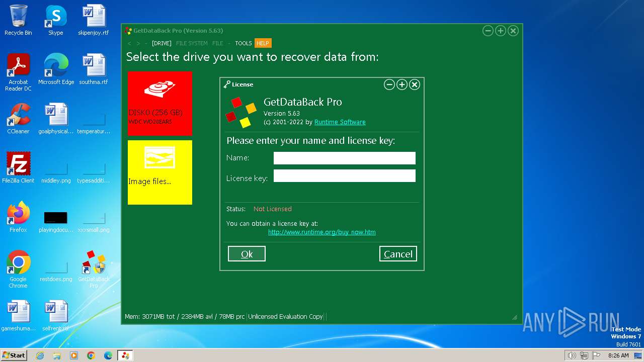This screenshot has height=362, width=644.
Task: Open the Action Center flag icon
Action: click(x=596, y=355)
